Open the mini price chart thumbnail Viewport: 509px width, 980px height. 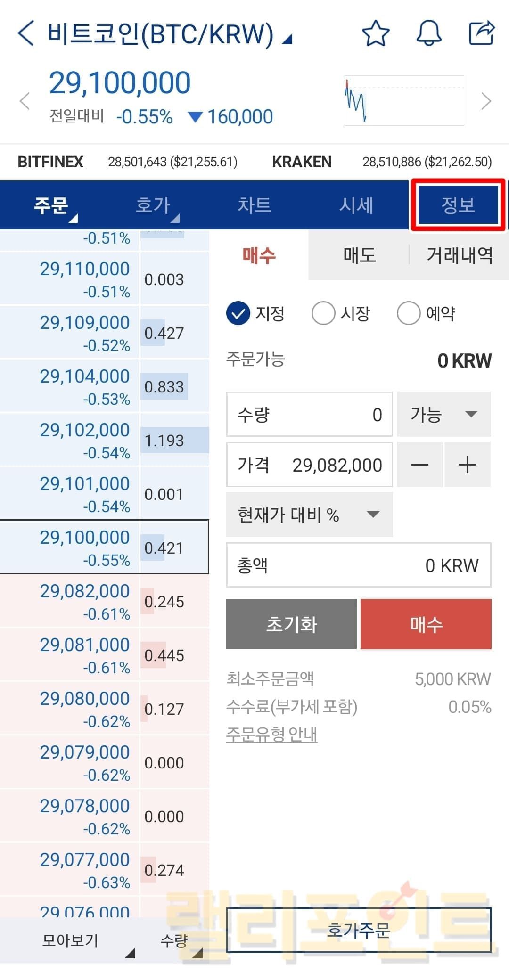(404, 101)
